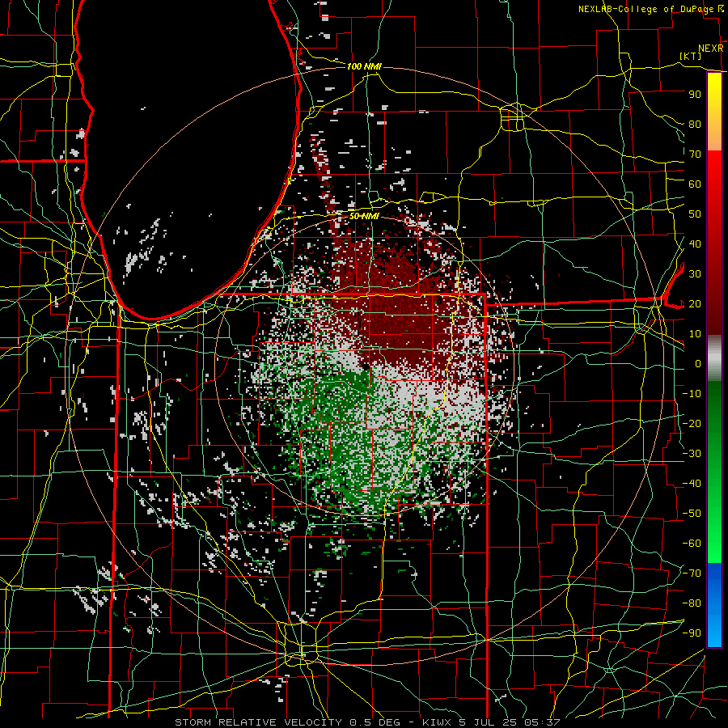Screen dimensions: 728x728
Task: Click the "NEXR" label above the color scale
Action: point(710,49)
